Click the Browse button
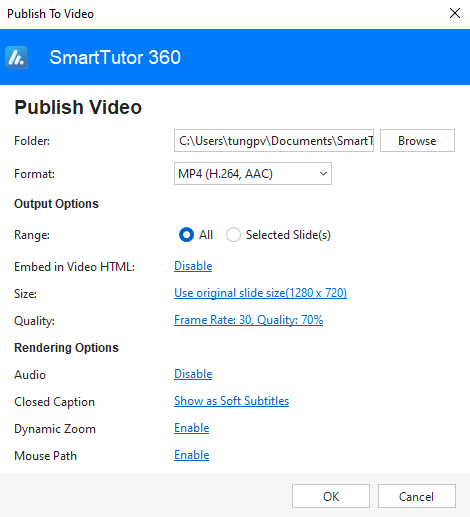 [417, 141]
